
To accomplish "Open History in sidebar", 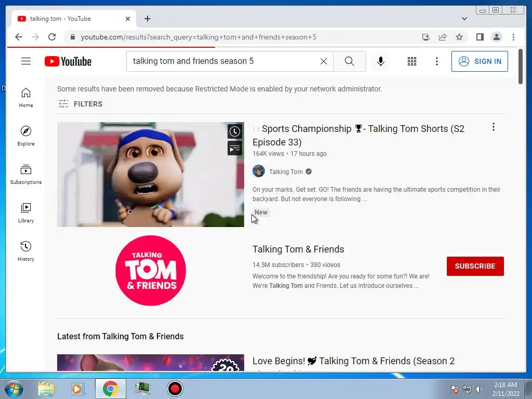I will [26, 251].
